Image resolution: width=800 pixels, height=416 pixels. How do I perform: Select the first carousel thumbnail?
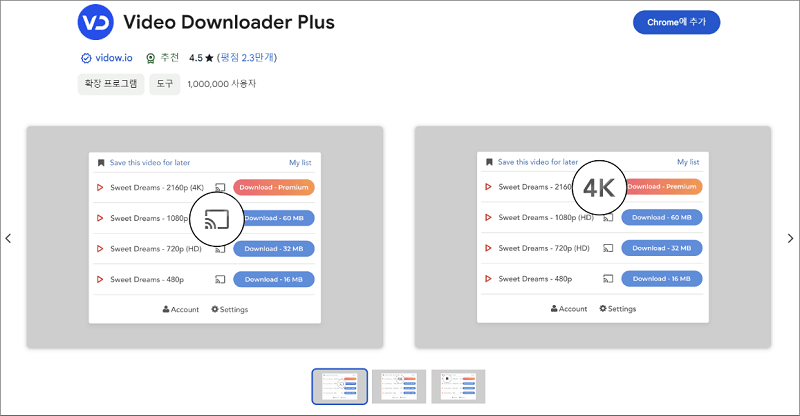coord(340,386)
